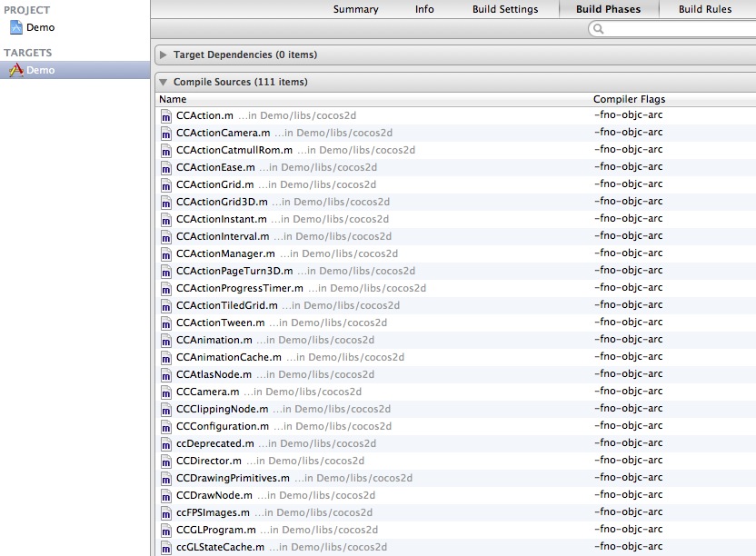This screenshot has height=556, width=756.
Task: Select the CCDrawNode.m file name
Action: tap(214, 495)
